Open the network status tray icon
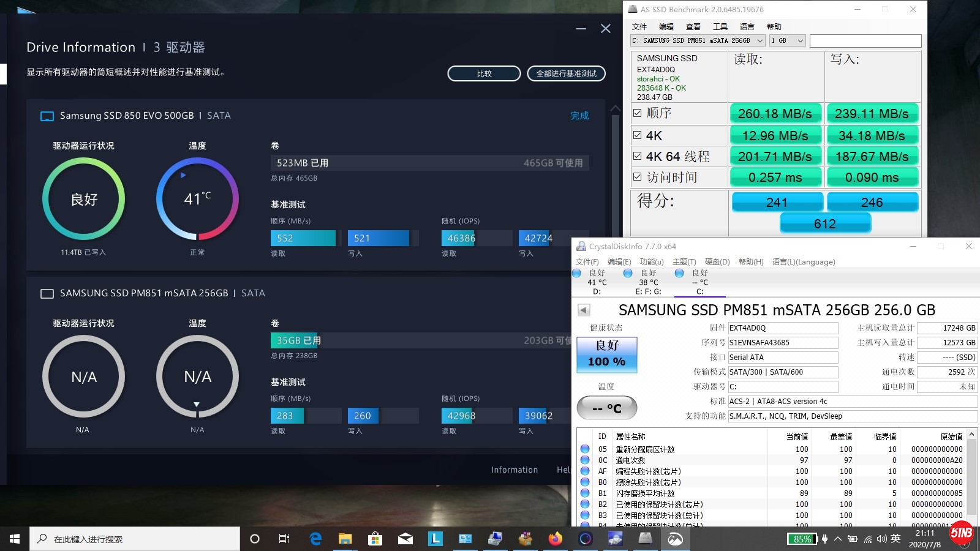This screenshot has height=551, width=980. pyautogui.click(x=868, y=539)
